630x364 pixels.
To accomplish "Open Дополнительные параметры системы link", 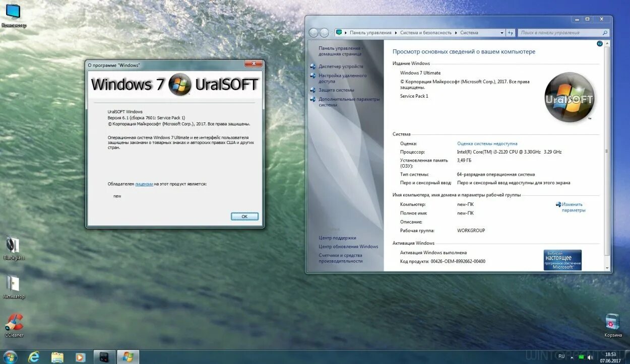I will tap(349, 102).
